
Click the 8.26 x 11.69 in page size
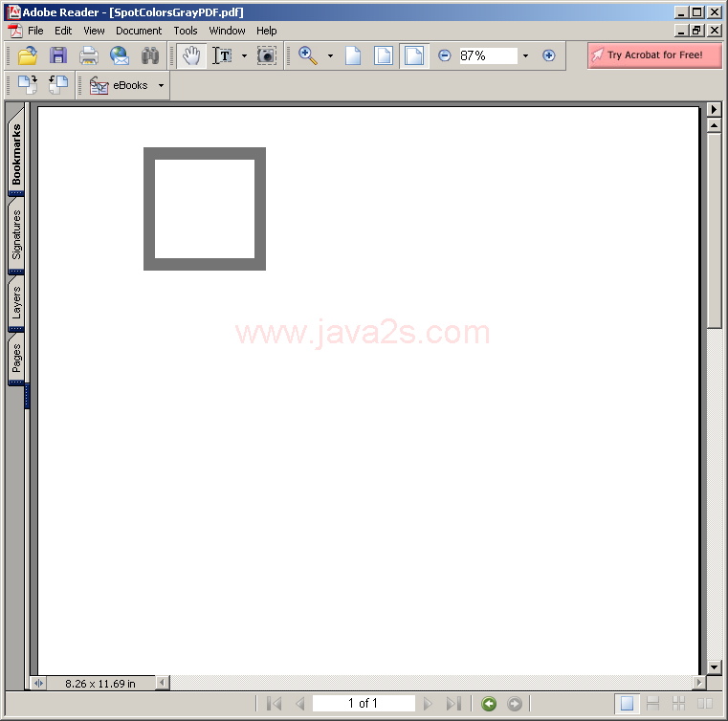click(x=99, y=684)
